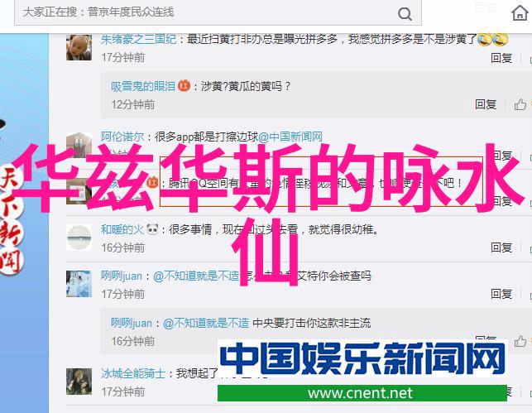Open 朱绪豪之三国纪's avatar picture
532x413 pixels.
pos(79,47)
